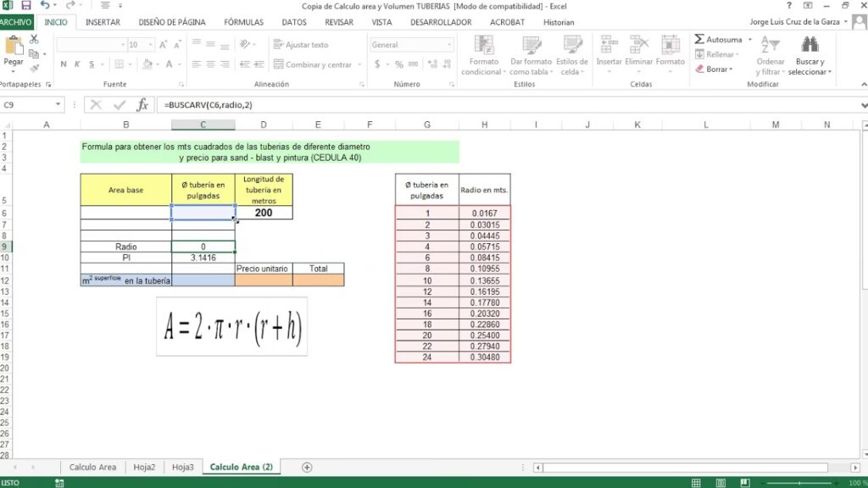
Task: Select the Hoja2 sheet tab
Action: point(143,467)
